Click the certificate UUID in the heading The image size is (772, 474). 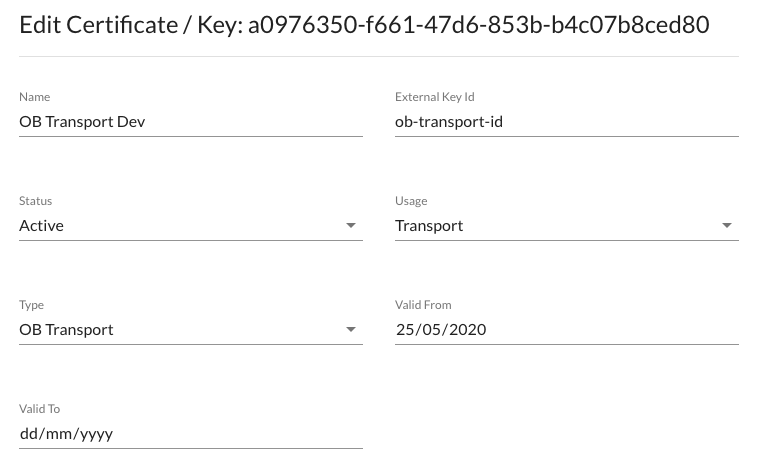pyautogui.click(x=478, y=25)
